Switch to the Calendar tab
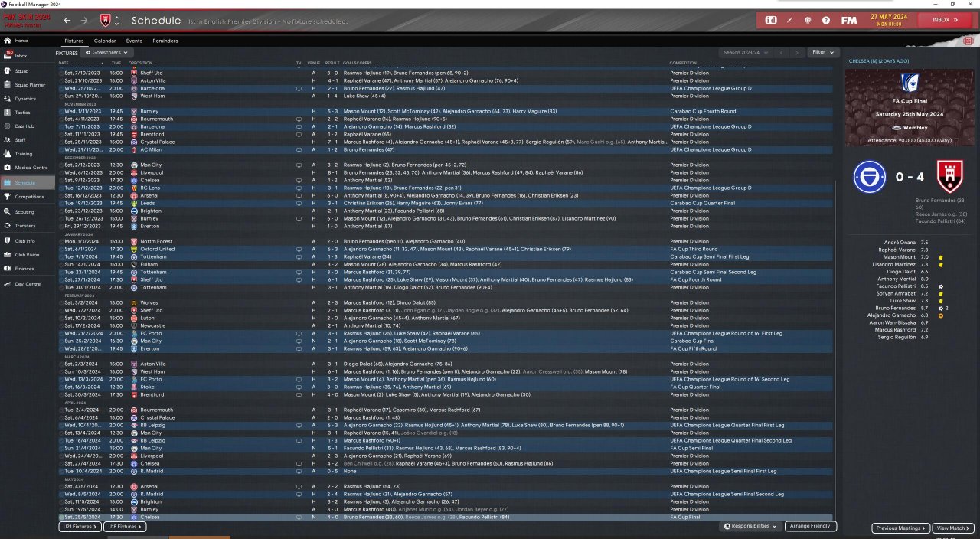This screenshot has height=539, width=980. 105,41
